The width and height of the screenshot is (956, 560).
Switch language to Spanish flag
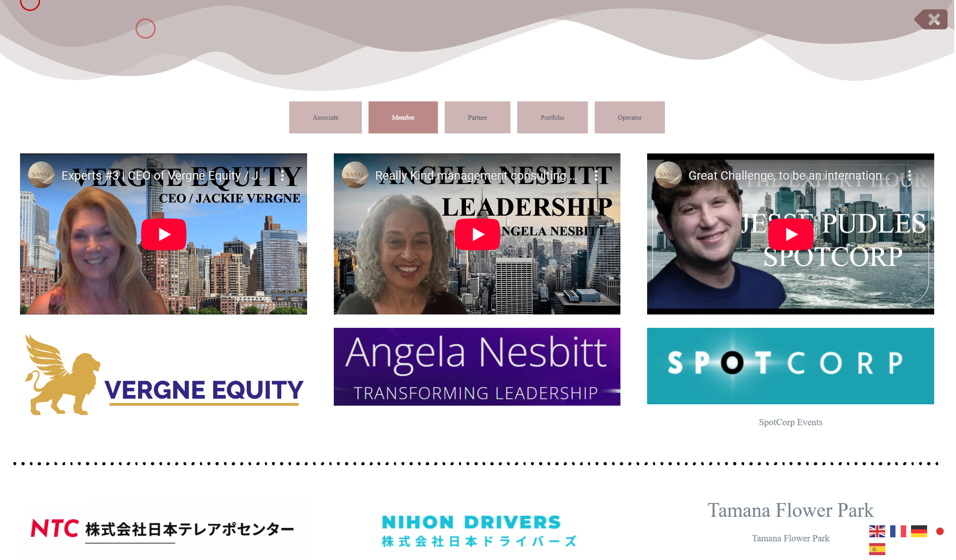click(x=877, y=549)
